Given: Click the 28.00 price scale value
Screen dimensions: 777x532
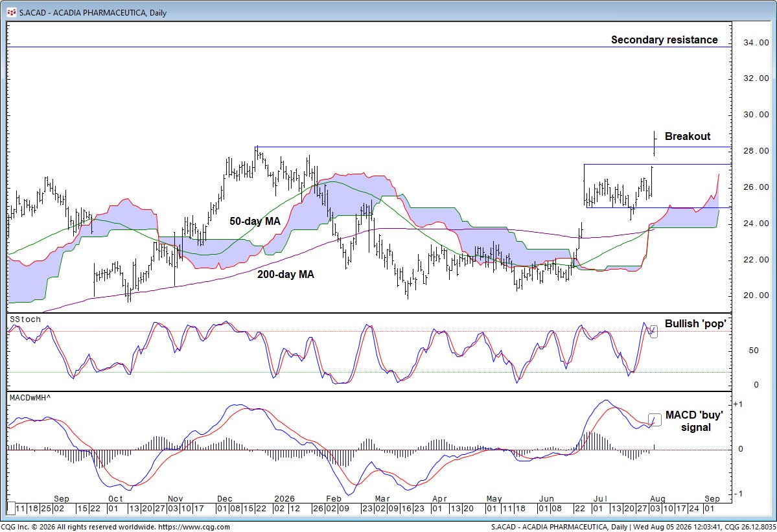Looking at the screenshot, I should tap(756, 151).
